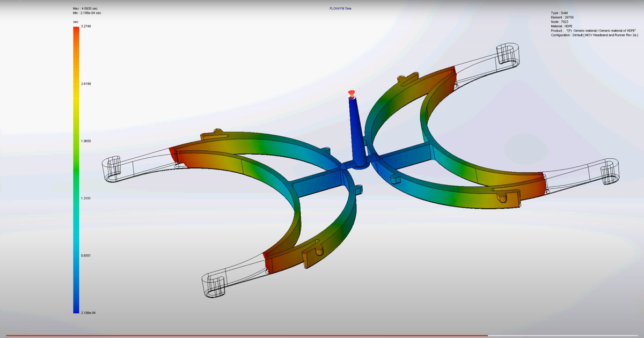Click the wireframe end clip on left headband
The width and height of the screenshot is (644, 338).
[x=113, y=166]
